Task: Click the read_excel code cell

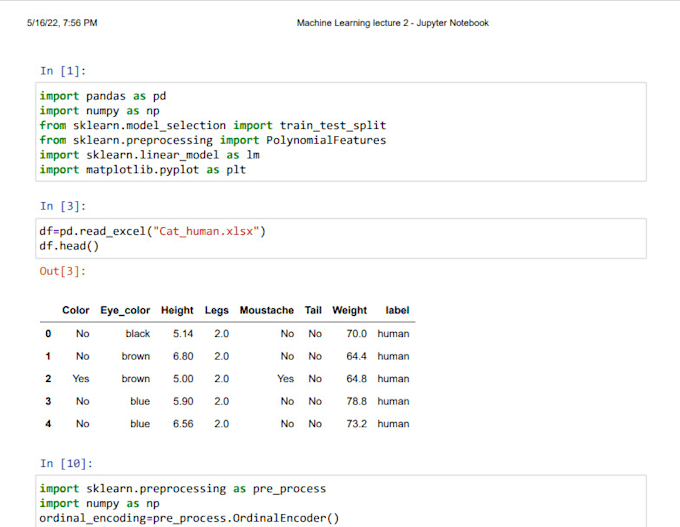Action: (342, 239)
